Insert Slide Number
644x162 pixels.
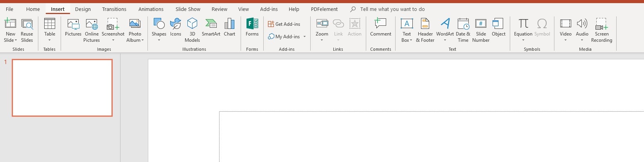point(481,30)
